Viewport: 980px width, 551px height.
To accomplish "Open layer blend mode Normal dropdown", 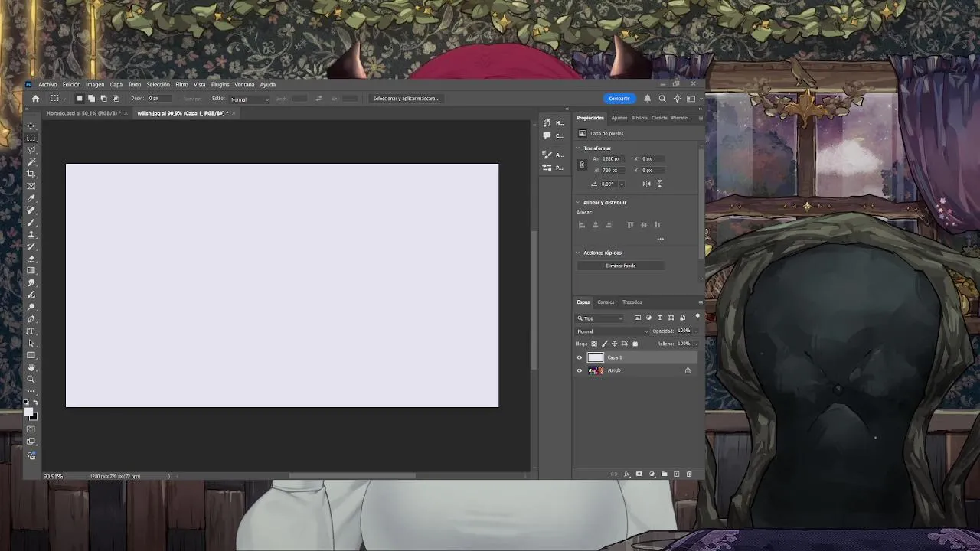I will [x=612, y=331].
